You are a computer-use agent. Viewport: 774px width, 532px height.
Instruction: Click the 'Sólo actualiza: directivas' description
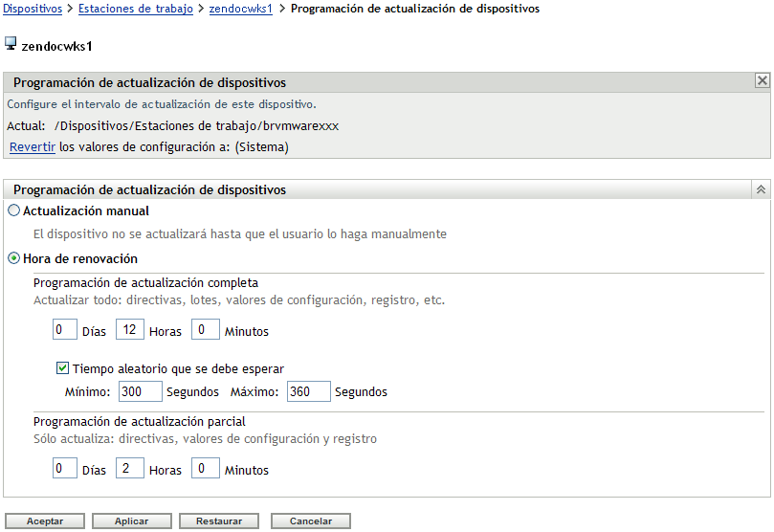(x=205, y=439)
